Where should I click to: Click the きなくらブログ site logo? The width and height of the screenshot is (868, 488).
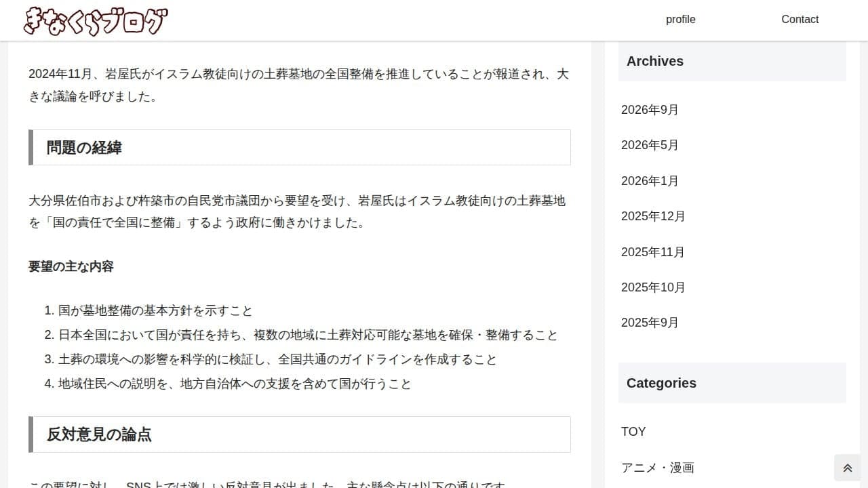(96, 20)
